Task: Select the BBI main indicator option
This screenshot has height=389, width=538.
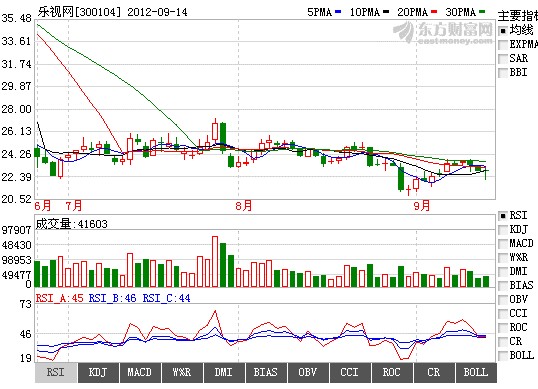Action: click(503, 73)
